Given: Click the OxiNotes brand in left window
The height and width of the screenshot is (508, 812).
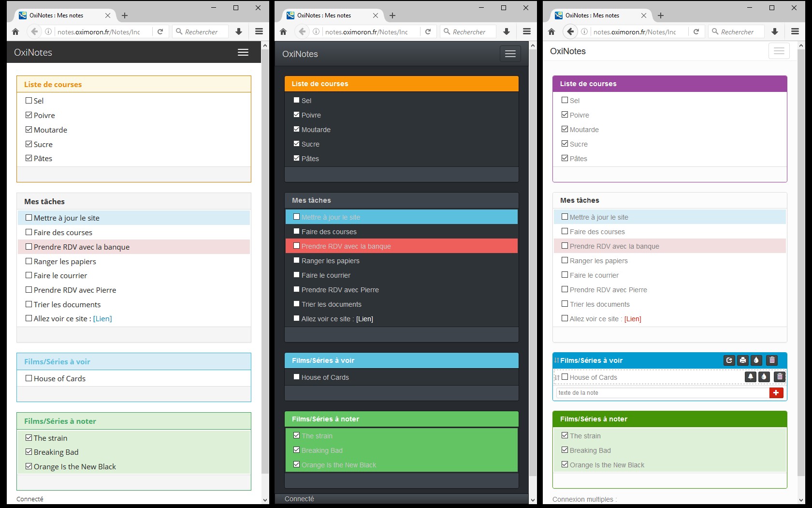Looking at the screenshot, I should (33, 52).
